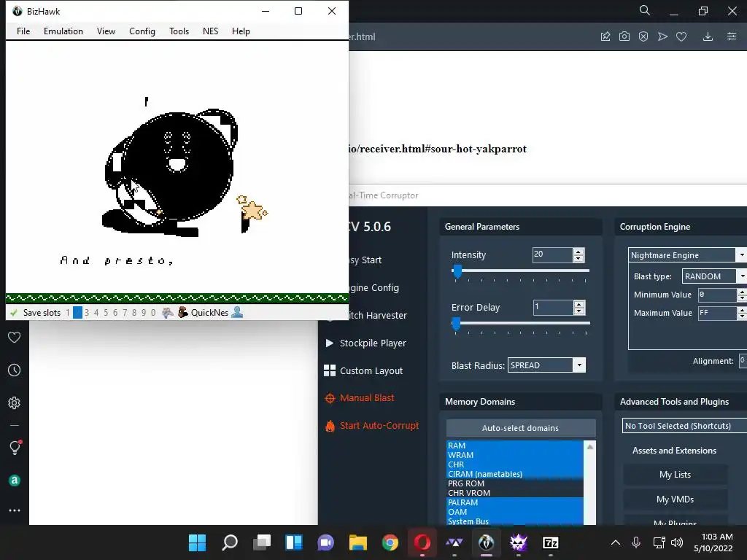Click the controller icon in BizHawk status bar
The height and width of the screenshot is (560, 747).
(x=168, y=312)
